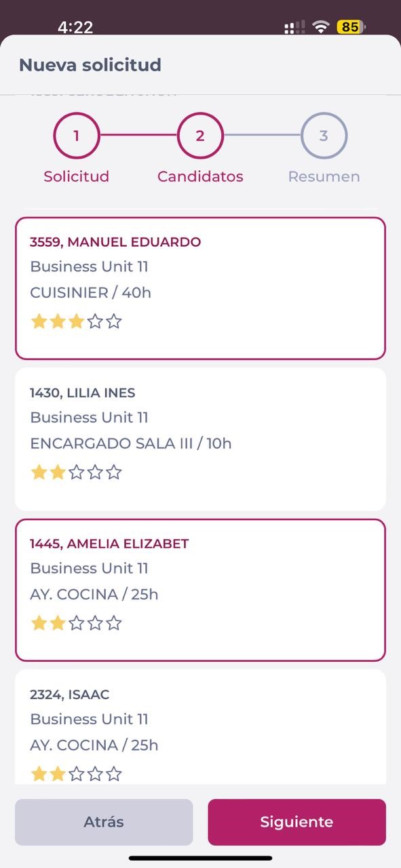Go to step 1 circle

[x=77, y=136]
